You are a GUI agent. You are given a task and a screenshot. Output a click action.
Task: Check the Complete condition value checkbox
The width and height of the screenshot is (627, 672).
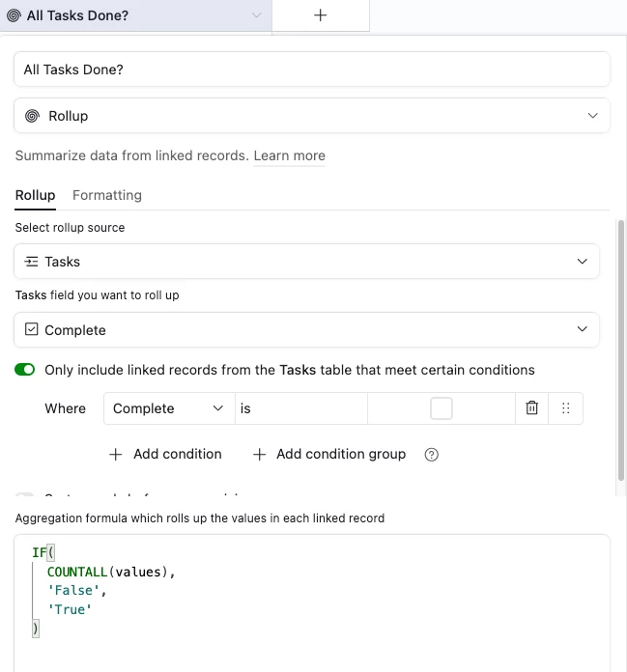[441, 408]
